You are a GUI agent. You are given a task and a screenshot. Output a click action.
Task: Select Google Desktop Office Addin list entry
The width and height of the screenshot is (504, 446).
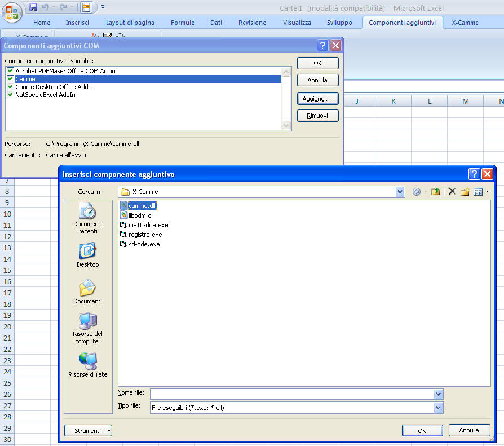point(54,87)
